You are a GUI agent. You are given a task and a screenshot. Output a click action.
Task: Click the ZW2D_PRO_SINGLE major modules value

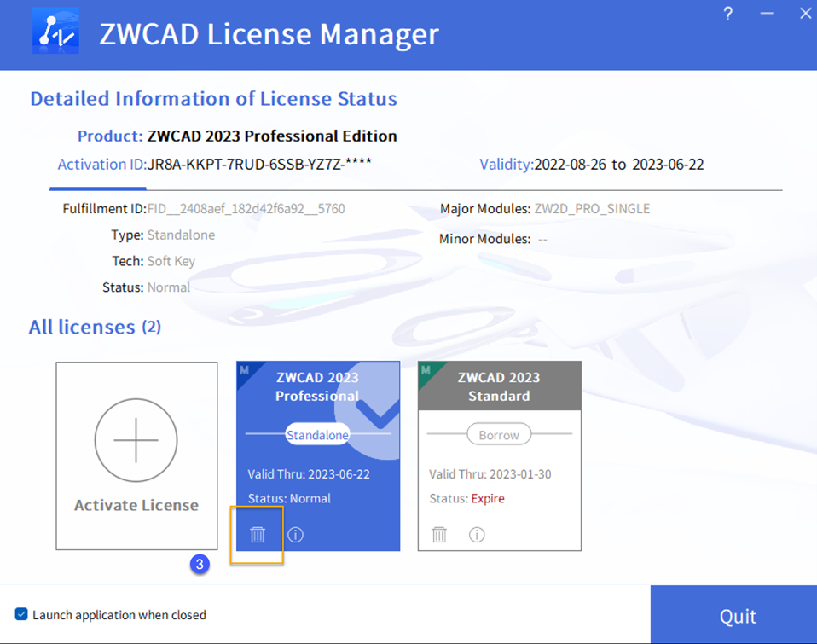pyautogui.click(x=592, y=209)
